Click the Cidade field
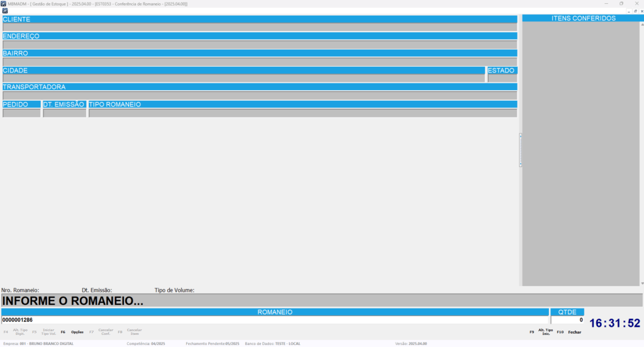644x347 pixels. pos(243,78)
